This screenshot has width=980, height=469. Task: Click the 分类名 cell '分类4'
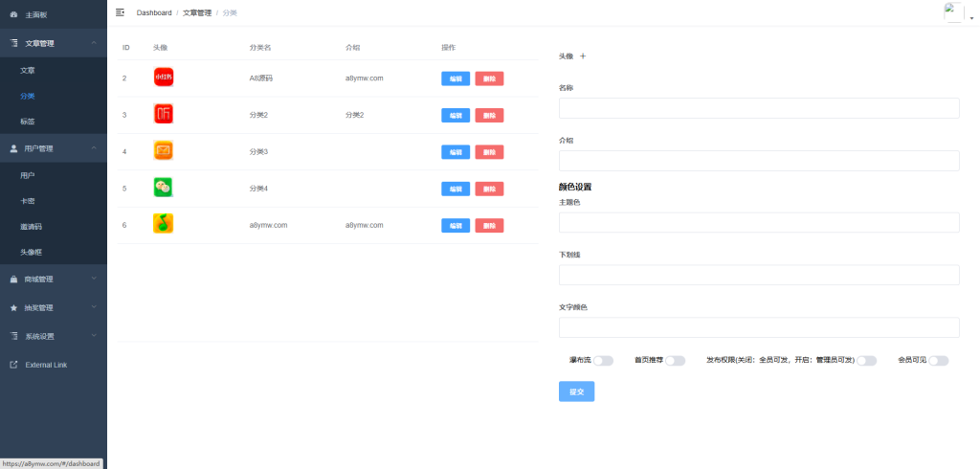(x=258, y=189)
